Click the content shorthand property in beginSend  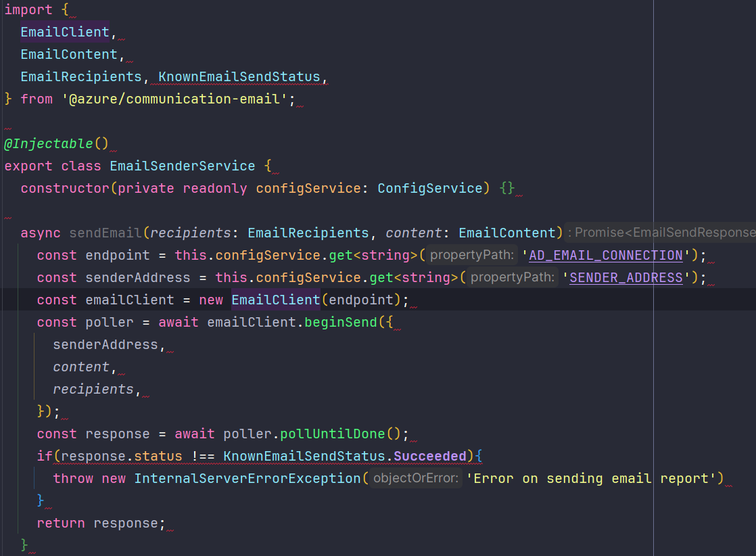coord(81,367)
